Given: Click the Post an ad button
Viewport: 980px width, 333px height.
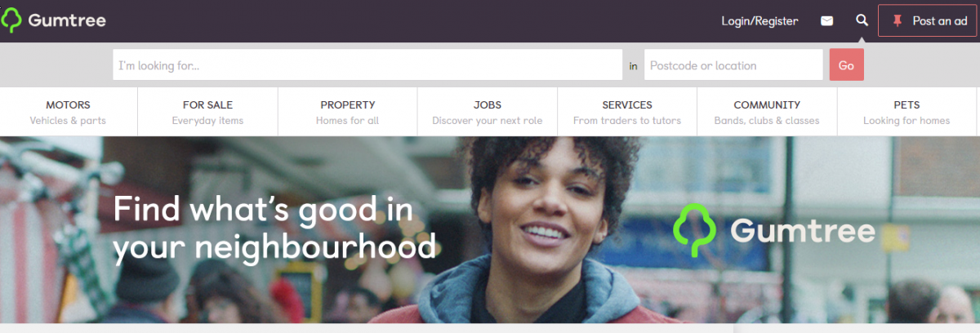Looking at the screenshot, I should (x=929, y=21).
